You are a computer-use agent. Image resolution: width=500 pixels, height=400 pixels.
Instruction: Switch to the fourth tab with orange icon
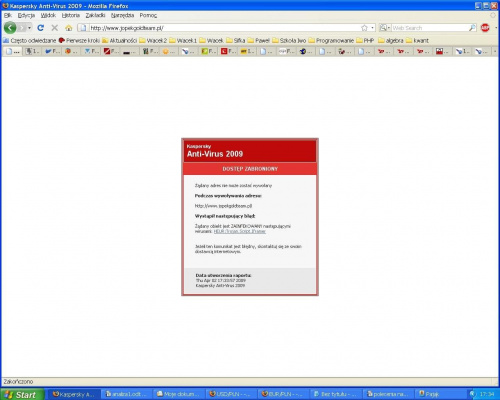72,51
